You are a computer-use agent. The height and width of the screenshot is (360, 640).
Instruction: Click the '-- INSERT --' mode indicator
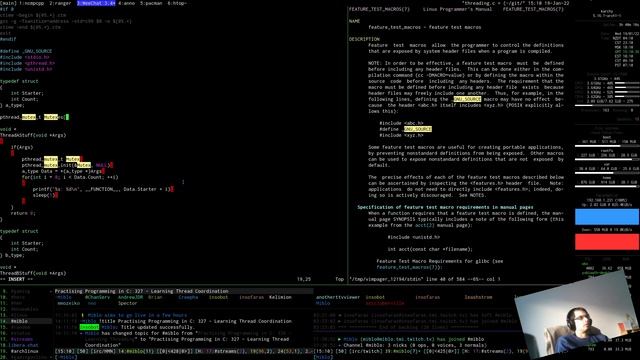[x=16, y=279]
